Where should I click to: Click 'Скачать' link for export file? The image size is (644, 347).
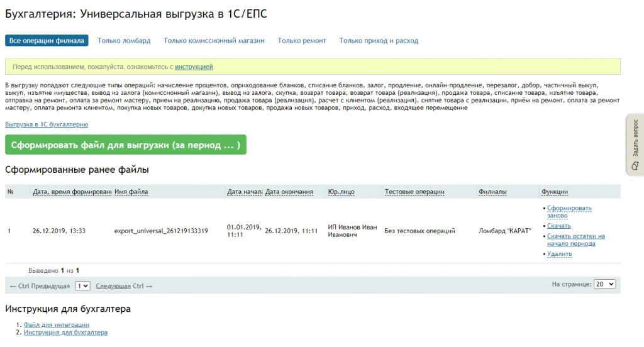(558, 226)
